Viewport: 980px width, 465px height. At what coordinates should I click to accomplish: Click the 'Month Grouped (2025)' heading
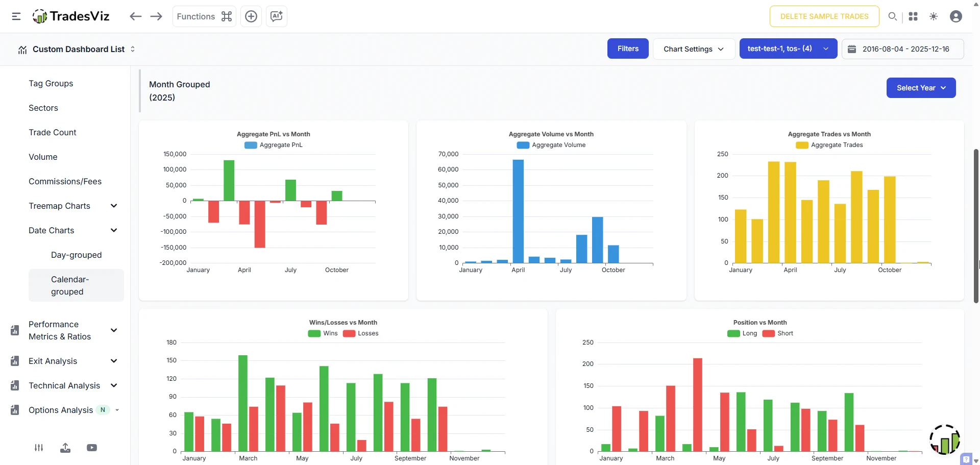(x=180, y=91)
